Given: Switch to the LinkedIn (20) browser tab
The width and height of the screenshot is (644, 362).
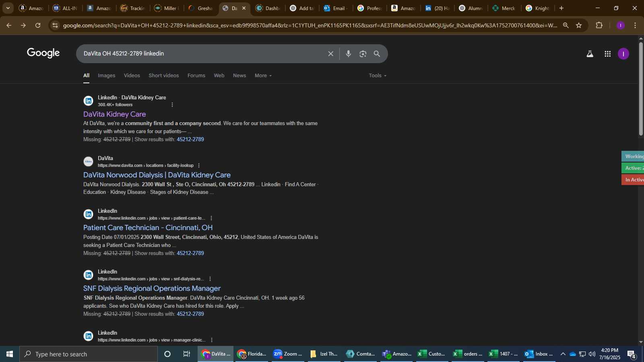Looking at the screenshot, I should 438,8.
